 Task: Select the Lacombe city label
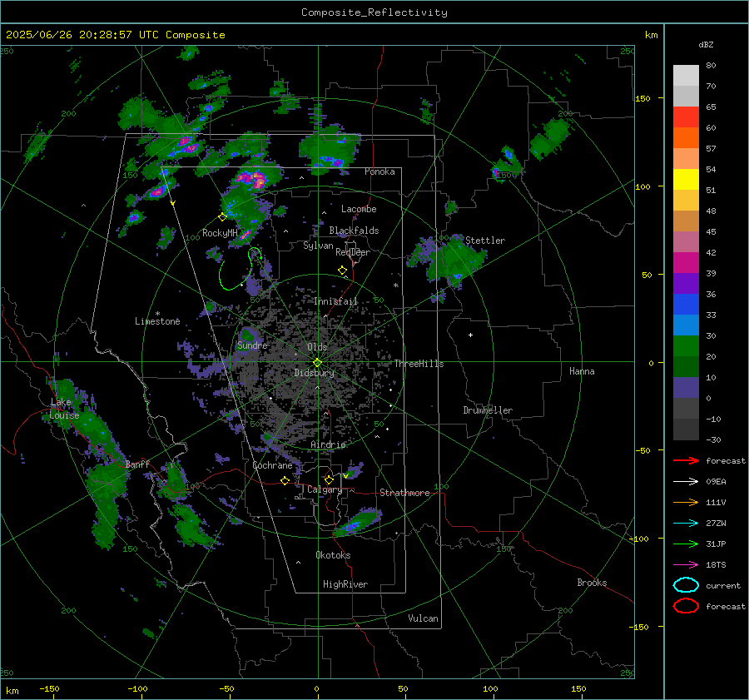point(359,209)
